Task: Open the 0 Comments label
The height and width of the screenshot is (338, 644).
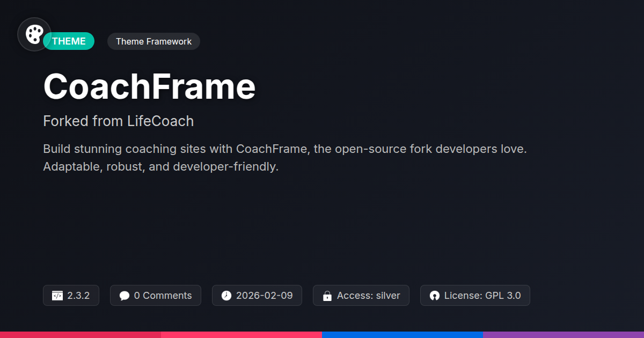Action: pos(163,296)
